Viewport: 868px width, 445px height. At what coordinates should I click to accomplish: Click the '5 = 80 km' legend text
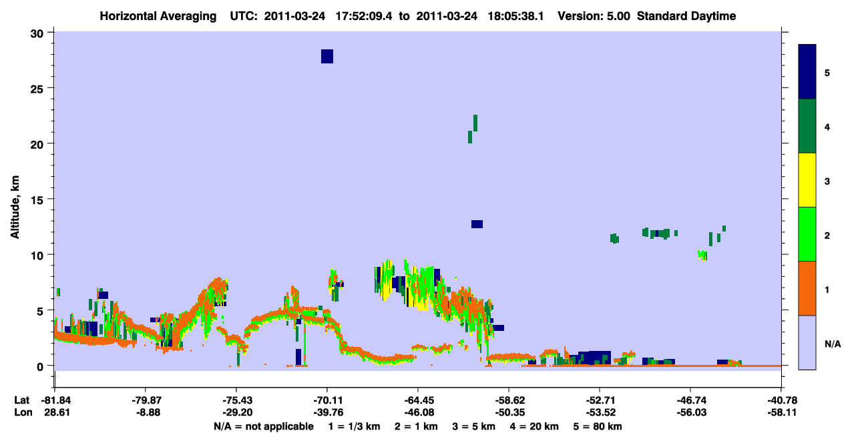click(598, 426)
